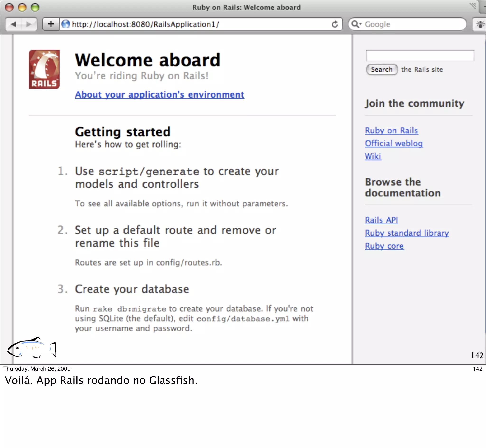Click the localhost URL address field
The height and width of the screenshot is (448, 486).
click(194, 24)
